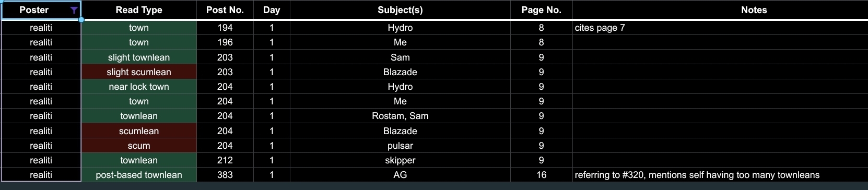The width and height of the screenshot is (868, 190).
Task: Select the Post No. column header
Action: click(x=225, y=10)
